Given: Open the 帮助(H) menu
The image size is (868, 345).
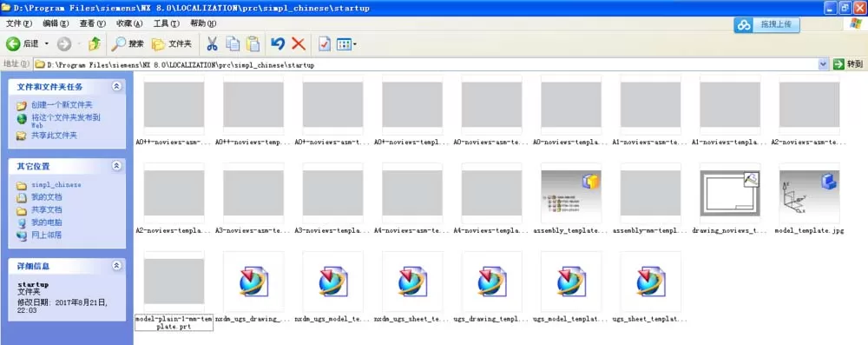Looking at the screenshot, I should pos(203,23).
